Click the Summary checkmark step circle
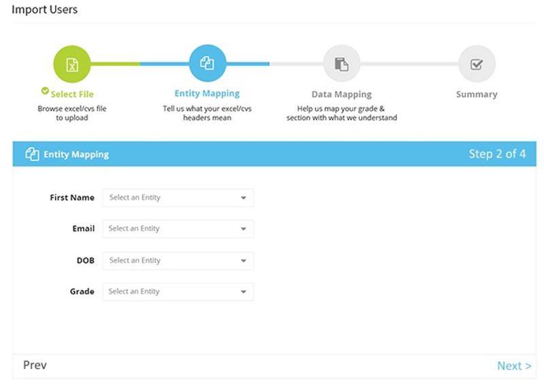Image resolution: width=544 pixels, height=392 pixels. click(476, 64)
